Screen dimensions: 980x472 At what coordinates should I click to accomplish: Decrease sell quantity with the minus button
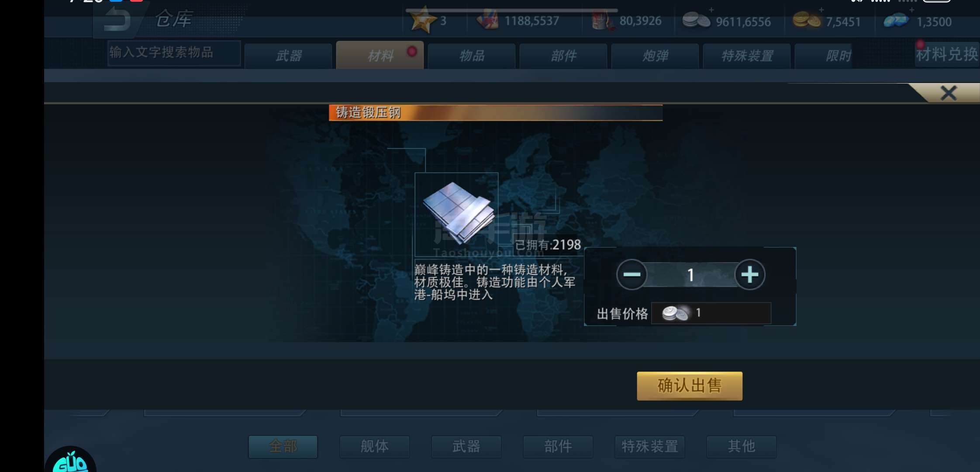(x=631, y=274)
